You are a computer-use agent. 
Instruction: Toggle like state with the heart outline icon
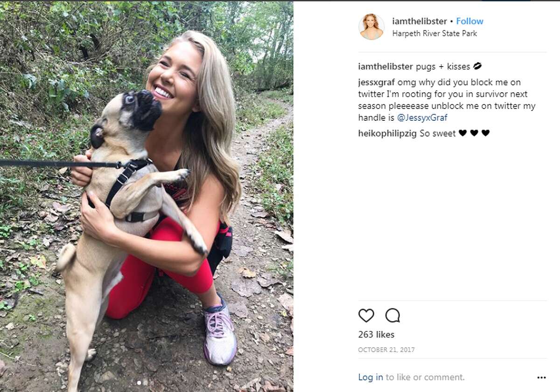(367, 316)
